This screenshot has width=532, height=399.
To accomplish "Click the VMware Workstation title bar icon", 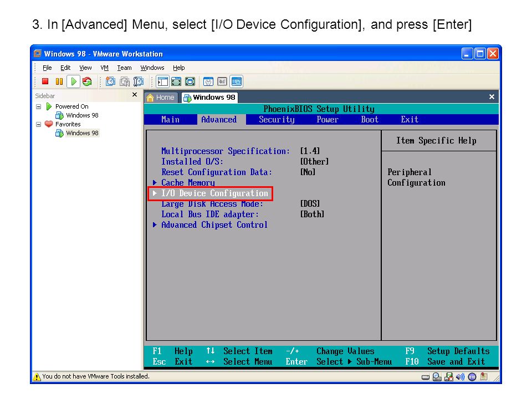I will 37,53.
